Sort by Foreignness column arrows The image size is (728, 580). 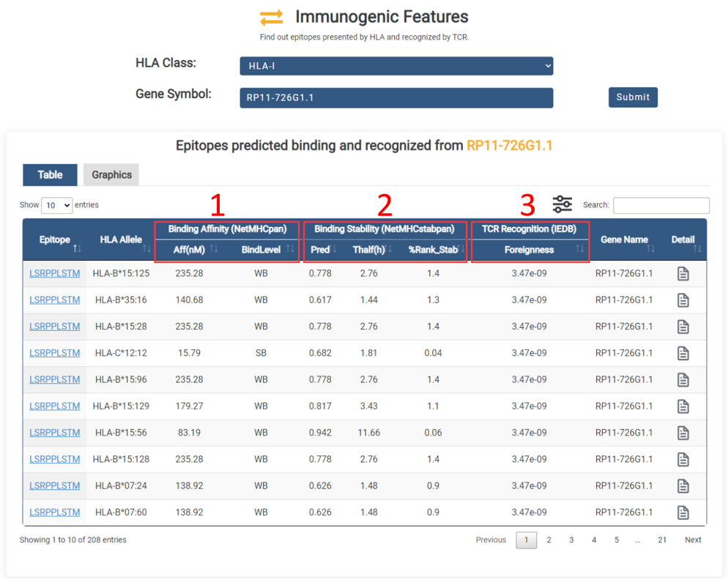pos(579,250)
